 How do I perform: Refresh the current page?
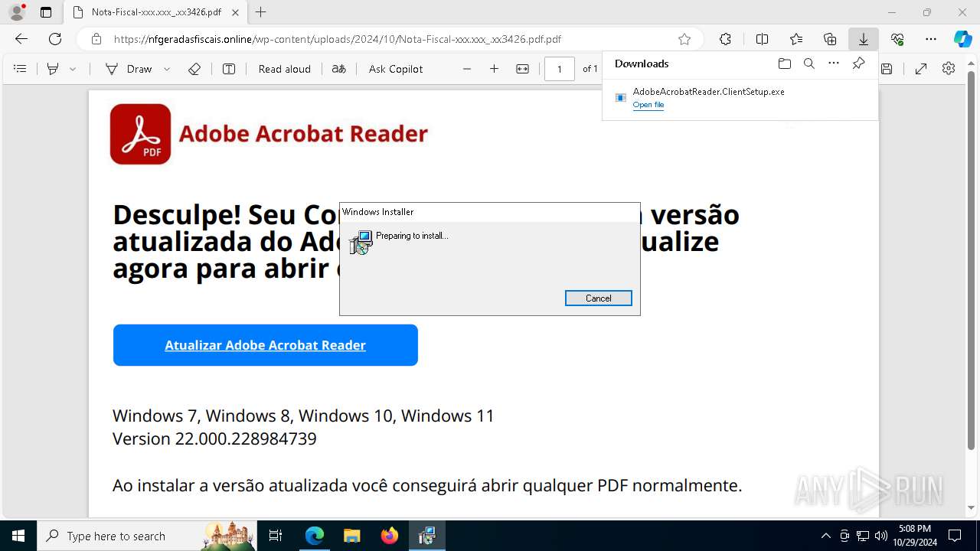(55, 39)
